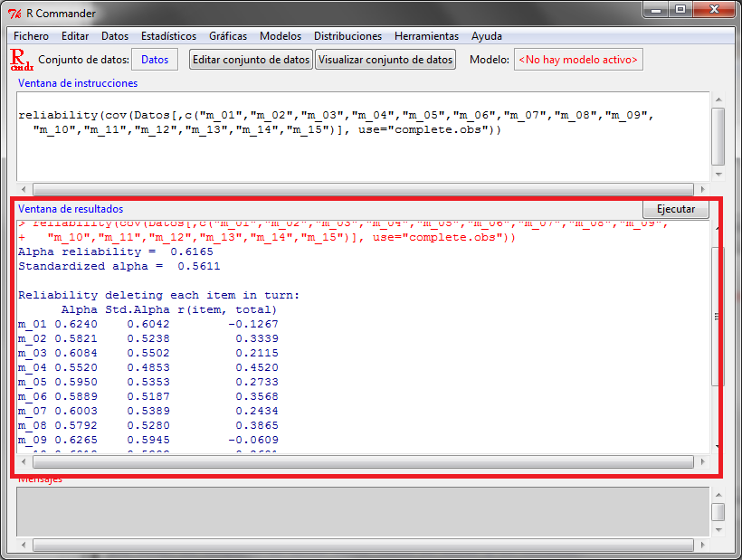Click the messages horizontal scrollbar
Screen dimensions: 742x560
(363, 546)
